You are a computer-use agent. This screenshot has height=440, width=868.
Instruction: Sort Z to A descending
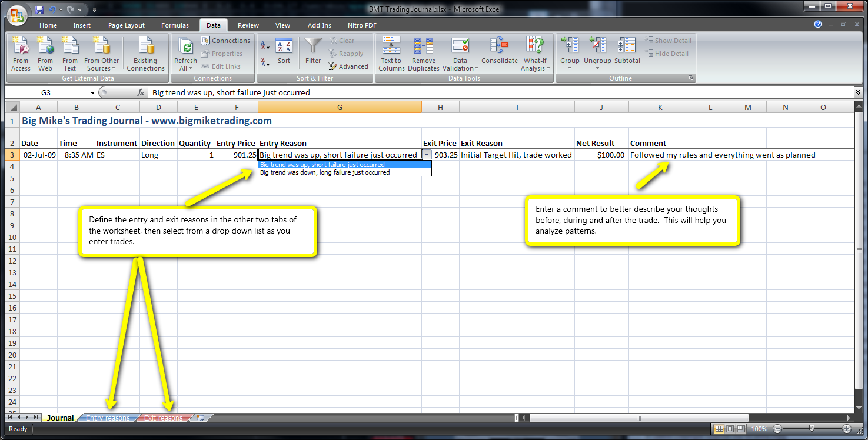point(265,62)
